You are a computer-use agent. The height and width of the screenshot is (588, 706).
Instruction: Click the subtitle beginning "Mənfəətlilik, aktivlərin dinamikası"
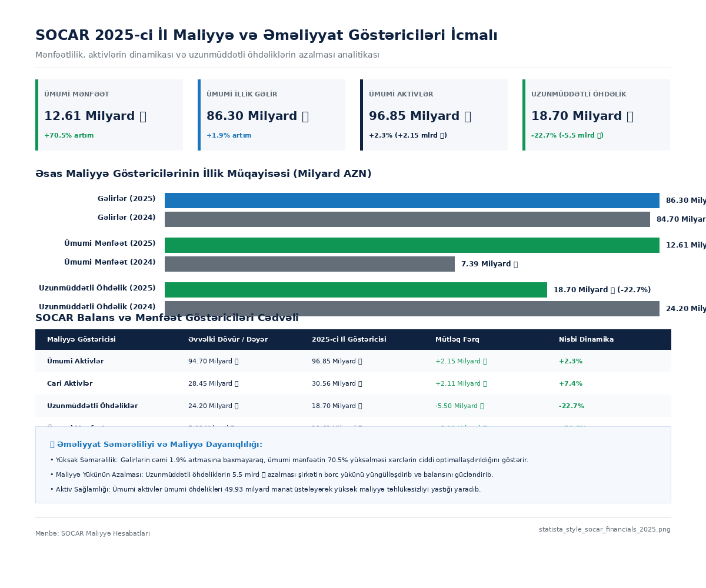207,55
